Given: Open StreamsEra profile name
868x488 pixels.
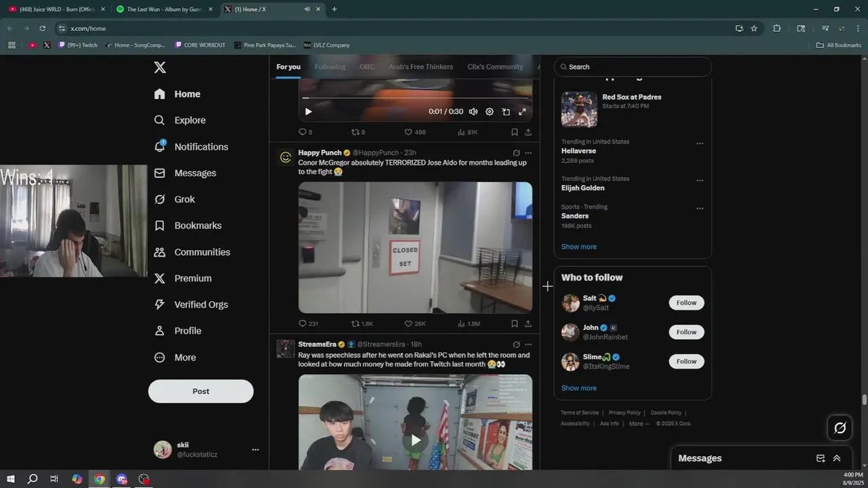Looking at the screenshot, I should coord(317,344).
